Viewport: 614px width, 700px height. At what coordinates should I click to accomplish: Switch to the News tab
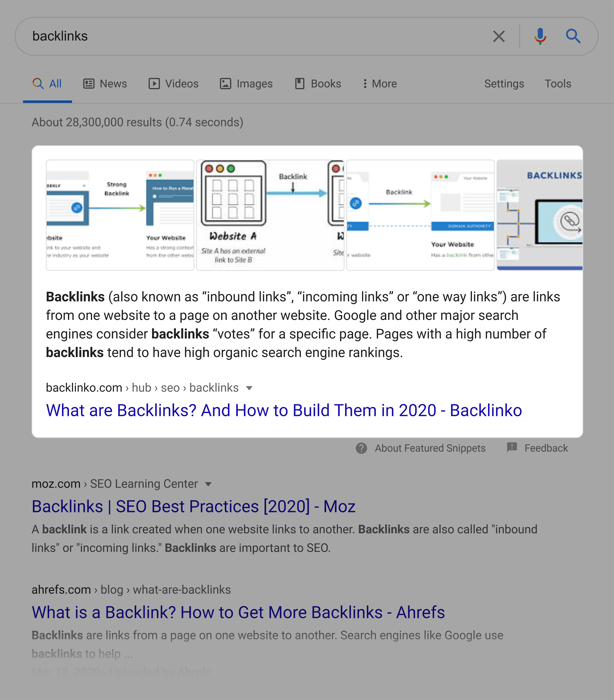point(105,84)
